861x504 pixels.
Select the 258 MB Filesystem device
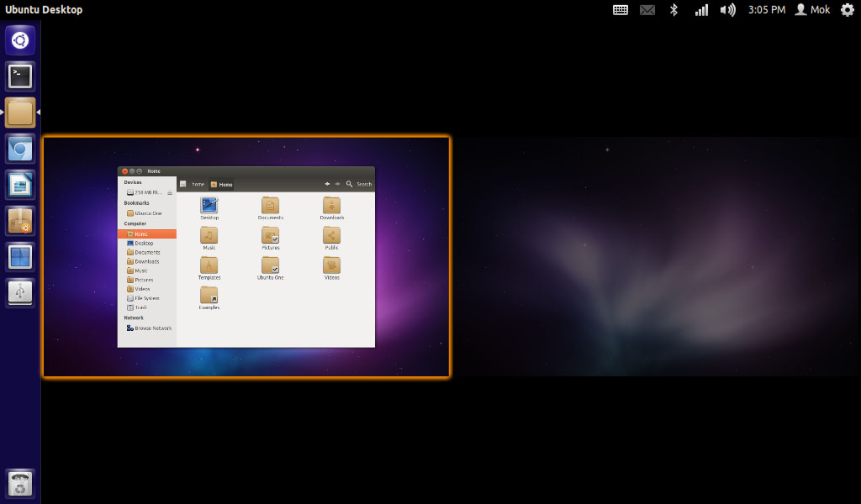click(145, 192)
